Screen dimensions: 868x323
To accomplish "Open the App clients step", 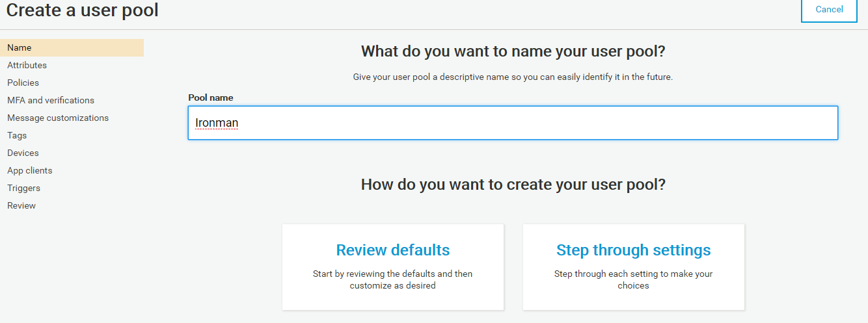I will [x=30, y=171].
